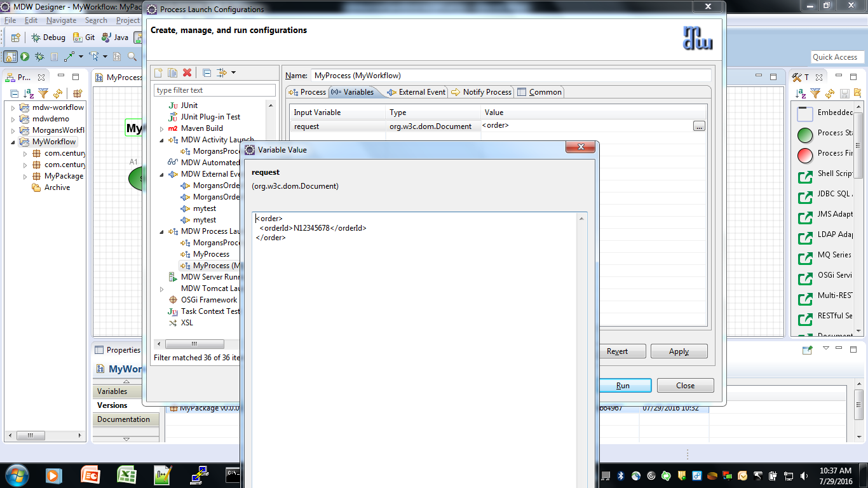This screenshot has height=488, width=868.
Task: Click the refresh icon in Process Explorer
Action: [x=58, y=93]
